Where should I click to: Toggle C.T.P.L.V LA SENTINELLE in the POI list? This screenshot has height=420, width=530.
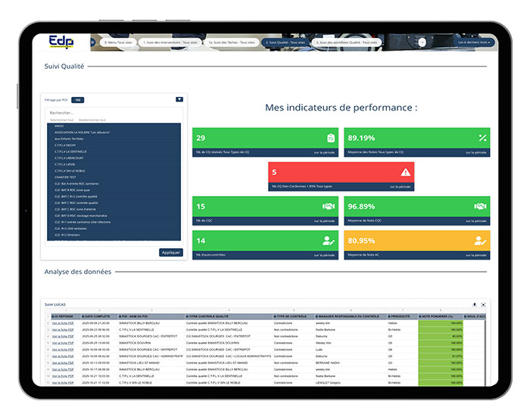click(70, 151)
